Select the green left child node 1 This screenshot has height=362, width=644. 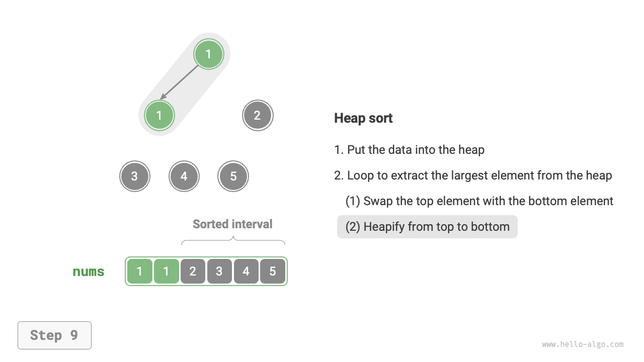[159, 115]
